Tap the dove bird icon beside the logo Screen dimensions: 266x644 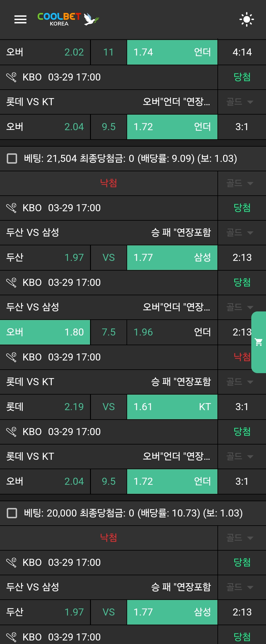pos(91,19)
